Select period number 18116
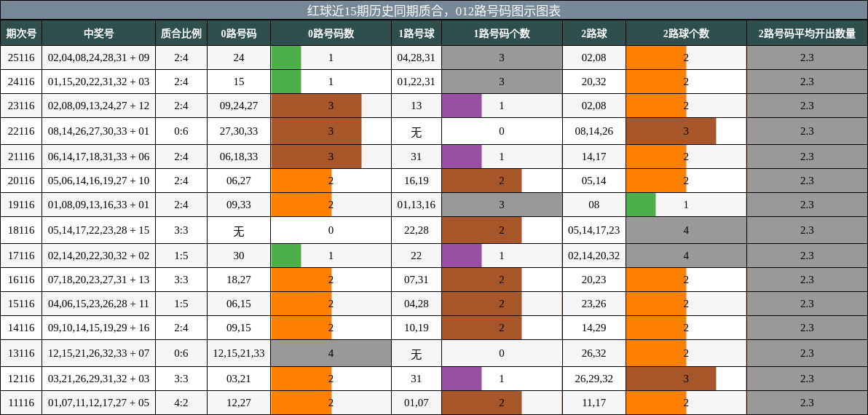 coord(21,230)
